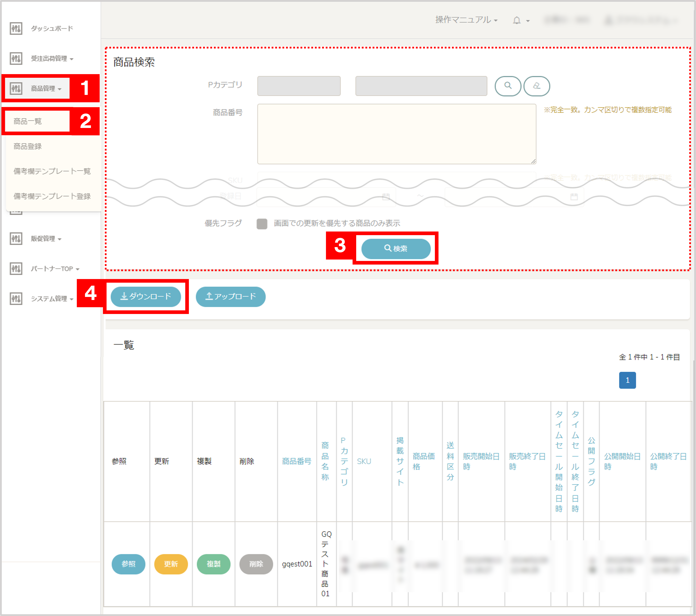696x616 pixels.
Task: Select 備考欄テンプレート登録 submenu item
Action: 52,196
